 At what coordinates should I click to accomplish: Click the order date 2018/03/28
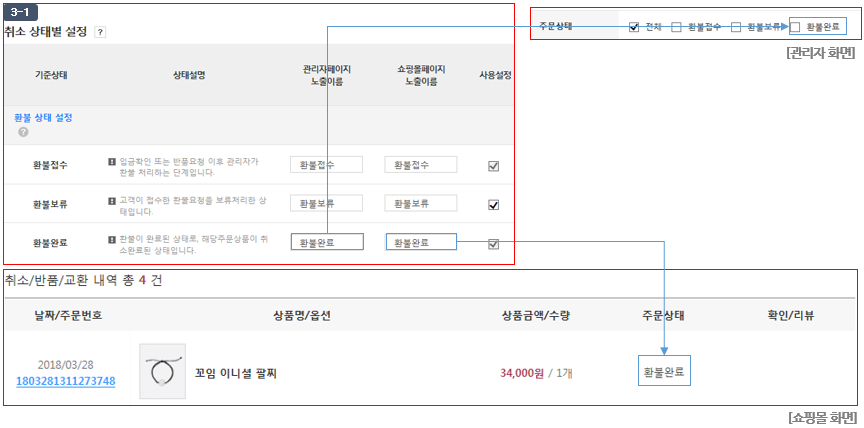(66, 365)
